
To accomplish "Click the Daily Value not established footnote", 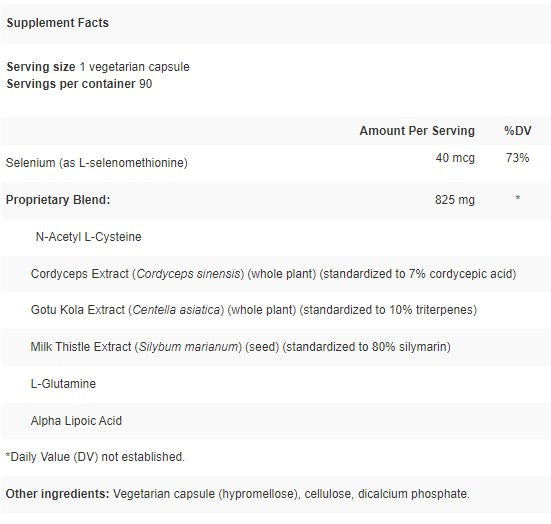I will tap(95, 457).
